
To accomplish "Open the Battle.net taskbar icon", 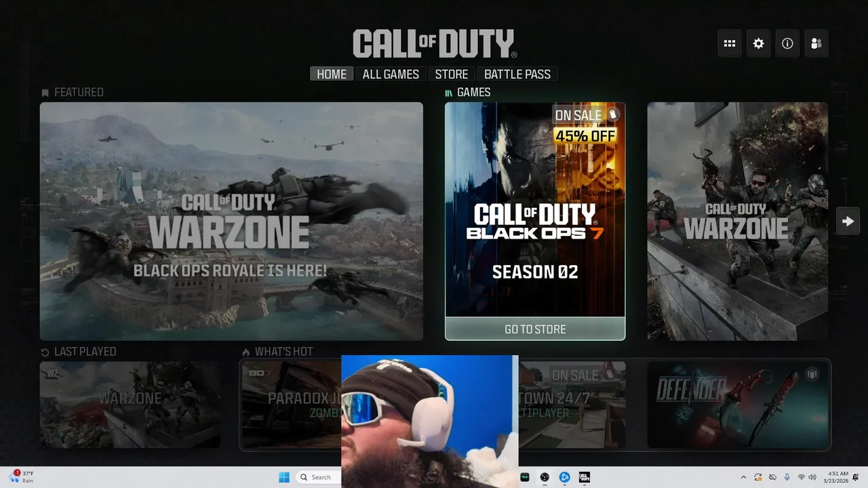I will click(x=564, y=477).
